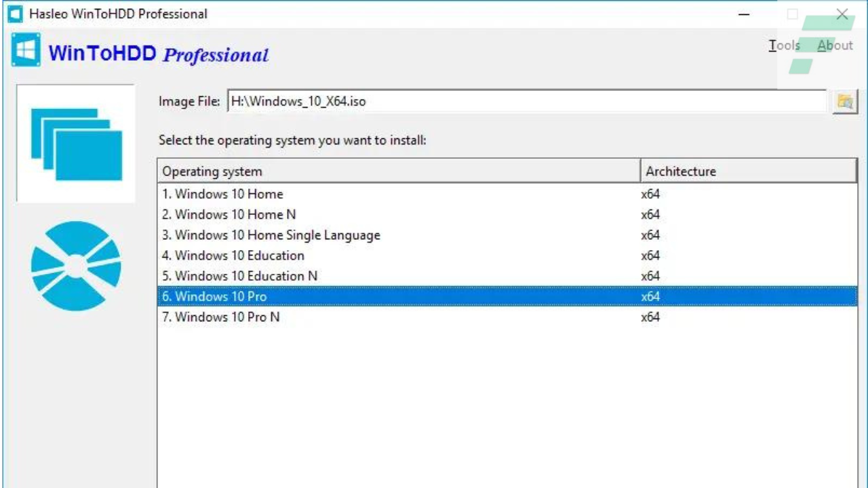Click x64 cell of Windows 10 Pro N row
Screen dimensions: 868x488
point(650,317)
